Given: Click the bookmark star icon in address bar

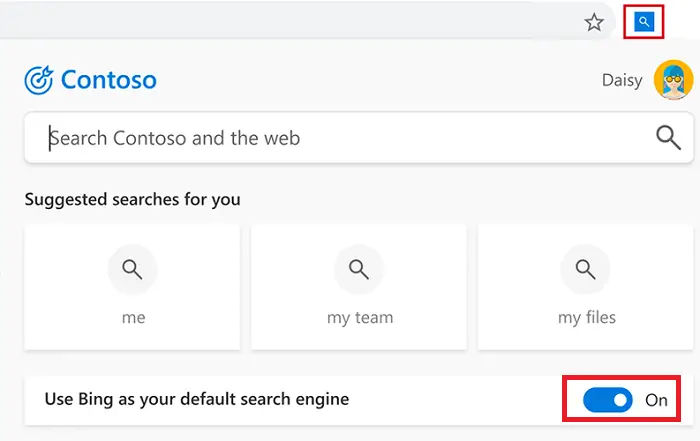Looking at the screenshot, I should click(594, 22).
